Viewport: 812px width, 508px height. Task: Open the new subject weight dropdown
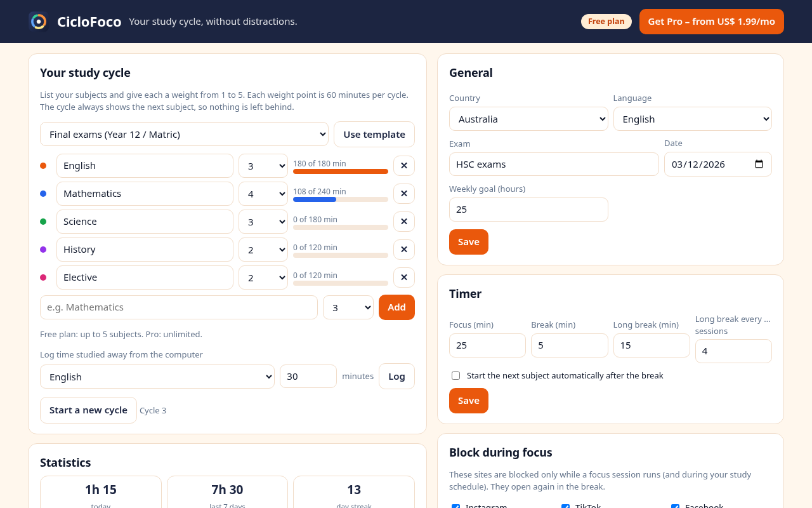tap(348, 307)
